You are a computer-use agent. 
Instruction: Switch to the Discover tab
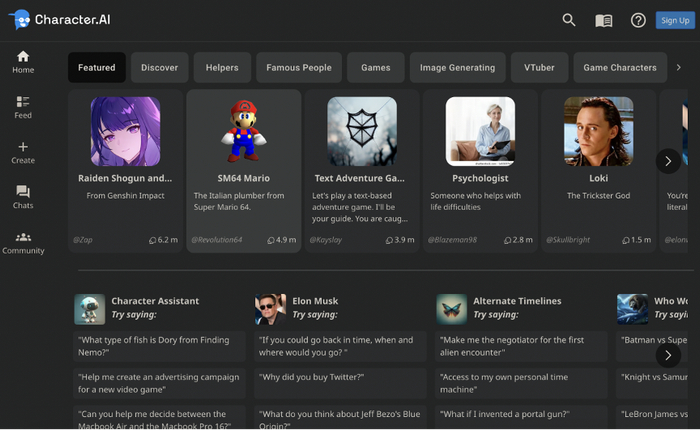click(159, 67)
